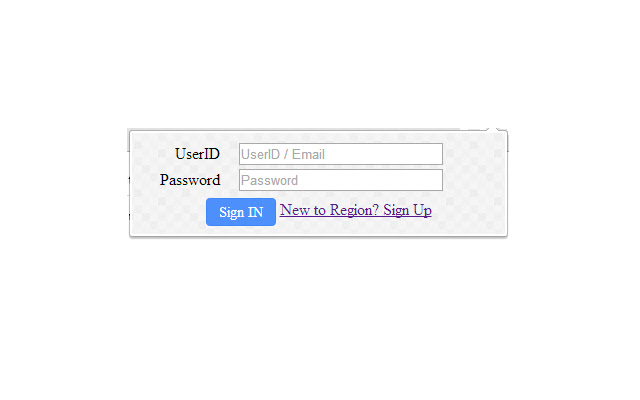
Task: Click the word Region in the link
Action: (354, 210)
